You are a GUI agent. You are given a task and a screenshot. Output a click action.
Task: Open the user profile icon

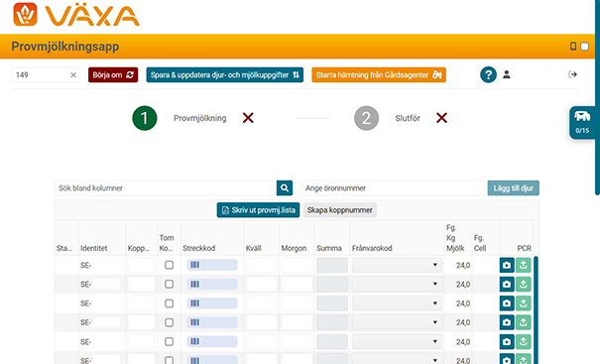507,74
